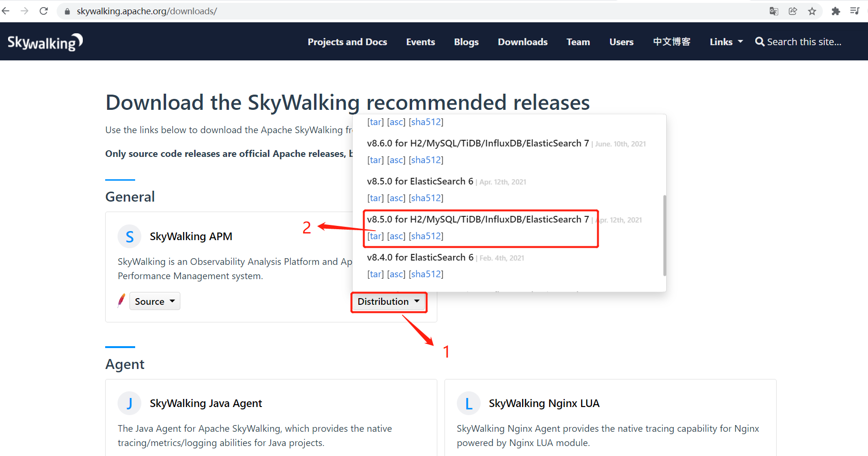Click the June. 10th, 2021 date
Screen dimensions: 868x456
tap(620, 144)
